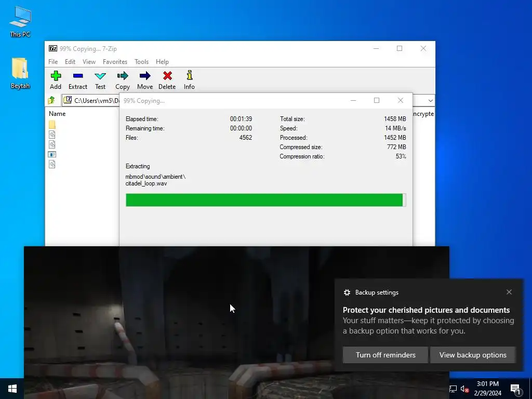Maximize the main 7-Zip window
Image resolution: width=532 pixels, height=399 pixels.
tap(400, 48)
